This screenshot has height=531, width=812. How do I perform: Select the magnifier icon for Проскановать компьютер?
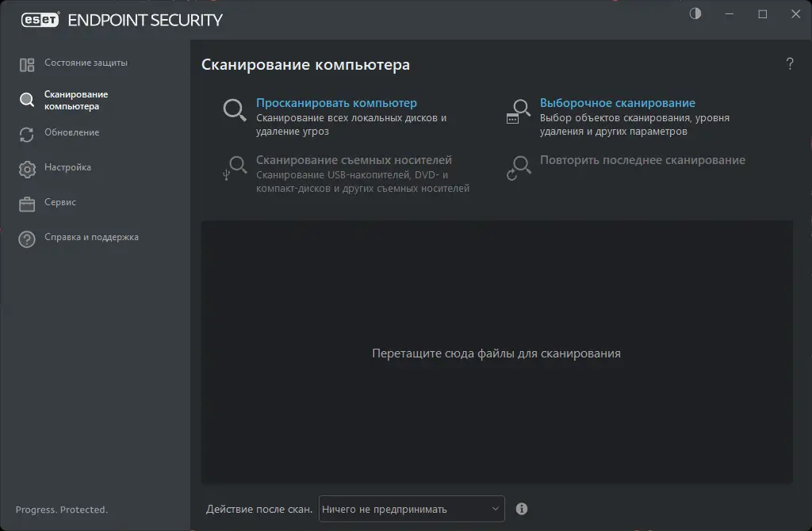(233, 109)
